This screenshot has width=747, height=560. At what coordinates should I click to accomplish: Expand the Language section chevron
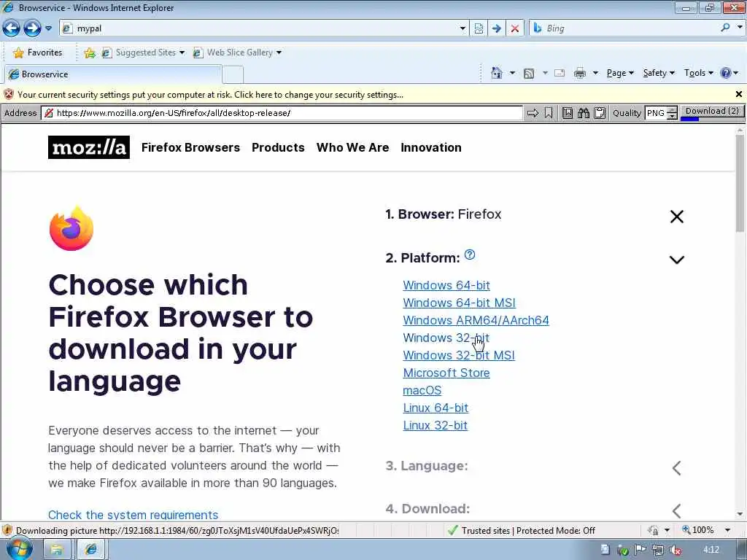pos(676,468)
